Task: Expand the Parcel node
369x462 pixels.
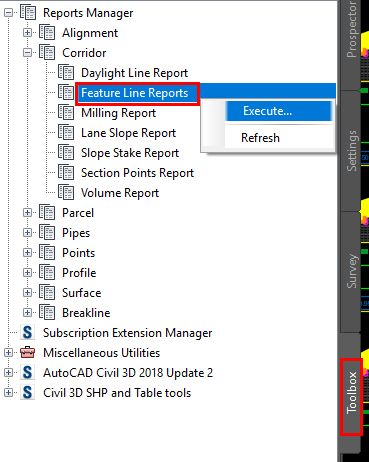Action: 27,213
